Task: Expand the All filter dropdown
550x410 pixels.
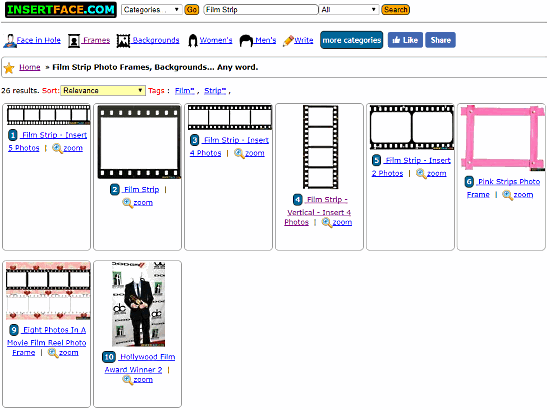Action: [x=349, y=10]
